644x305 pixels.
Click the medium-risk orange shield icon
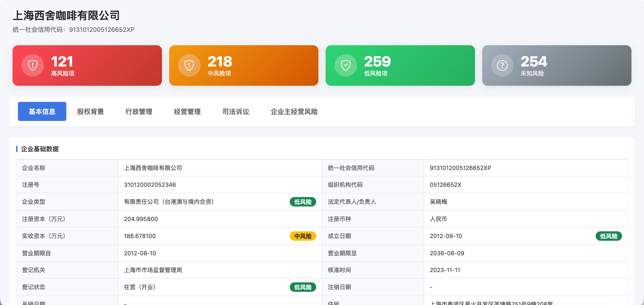(x=189, y=65)
